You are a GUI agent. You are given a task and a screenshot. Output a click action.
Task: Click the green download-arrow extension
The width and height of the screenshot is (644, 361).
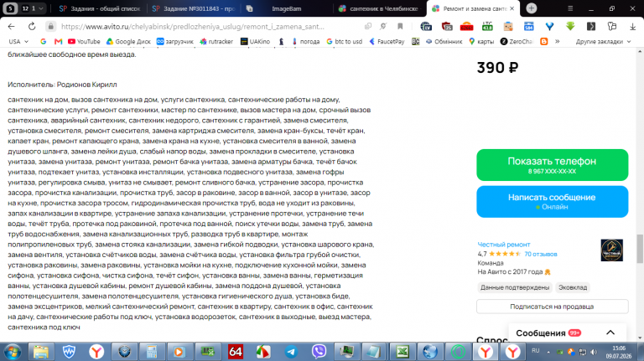click(570, 26)
